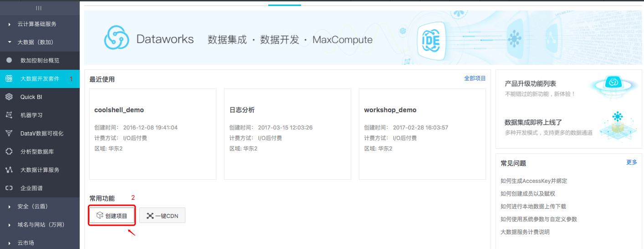644x249 pixels.
Task: Click 多种开发模式，支持更多的数据通道 subtitle
Action: pyautogui.click(x=549, y=133)
